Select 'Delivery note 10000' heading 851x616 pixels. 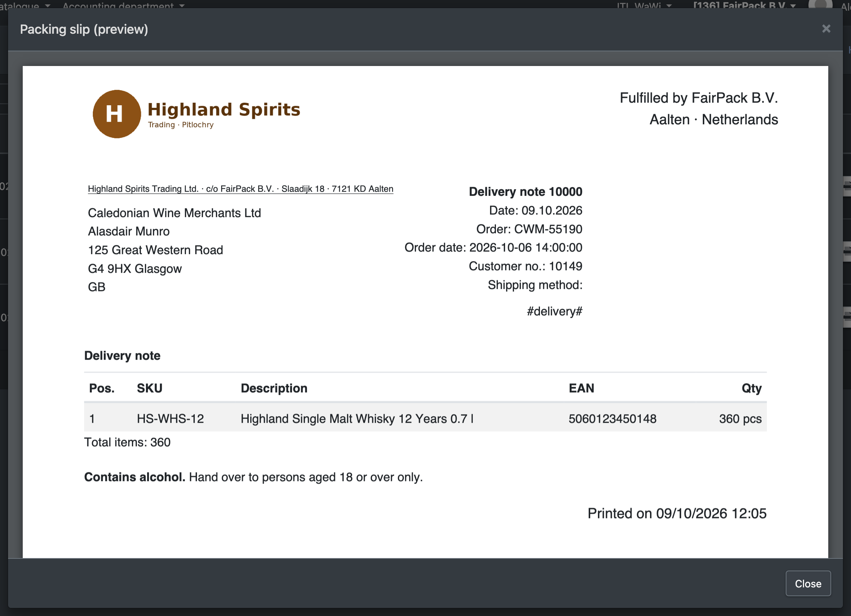point(525,192)
